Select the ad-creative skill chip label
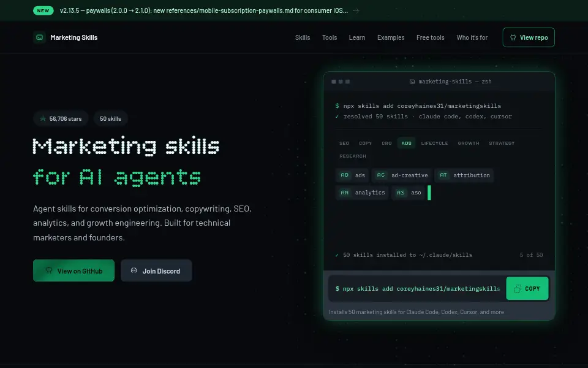This screenshot has width=588, height=368. pyautogui.click(x=410, y=175)
